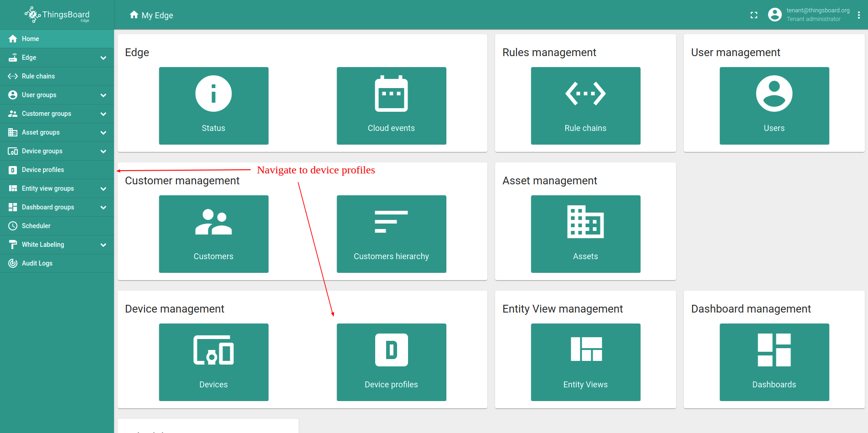868x433 pixels.
Task: Click the user account avatar icon
Action: (775, 15)
